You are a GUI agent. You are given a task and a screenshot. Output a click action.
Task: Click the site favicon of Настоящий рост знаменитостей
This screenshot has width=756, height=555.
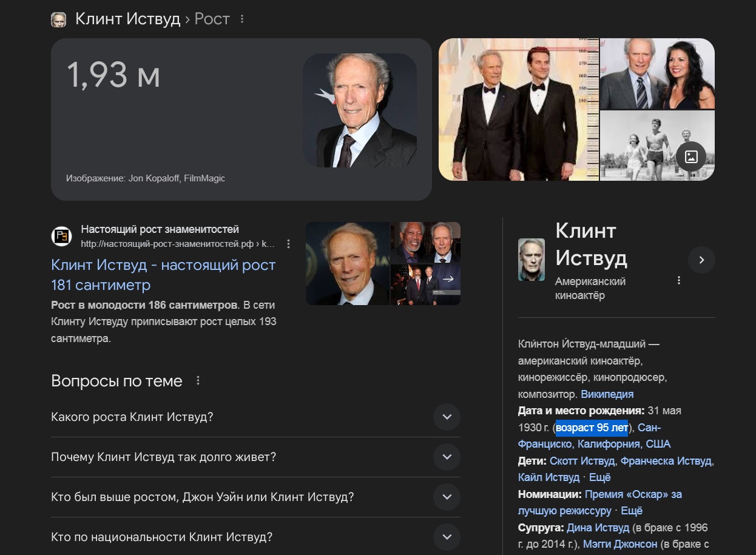(x=61, y=236)
